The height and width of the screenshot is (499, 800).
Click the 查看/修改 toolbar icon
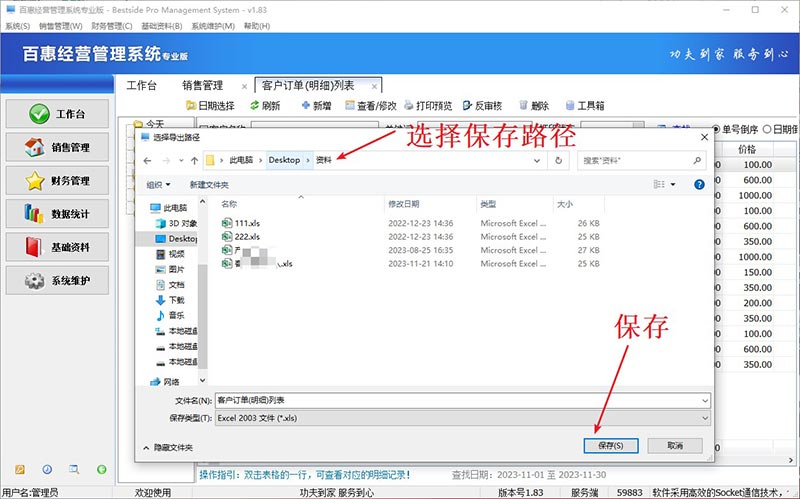[x=371, y=106]
